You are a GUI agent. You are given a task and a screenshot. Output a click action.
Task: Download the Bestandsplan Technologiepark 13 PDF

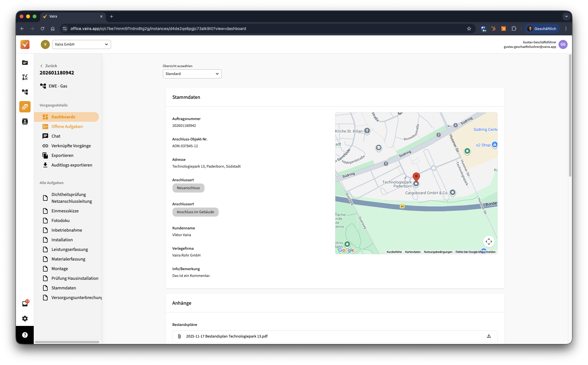click(489, 336)
